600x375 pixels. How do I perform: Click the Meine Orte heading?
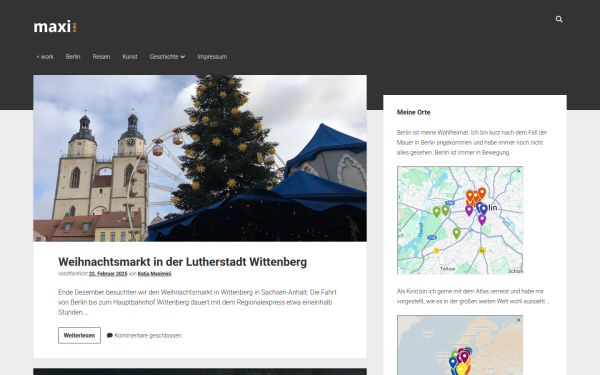(414, 112)
